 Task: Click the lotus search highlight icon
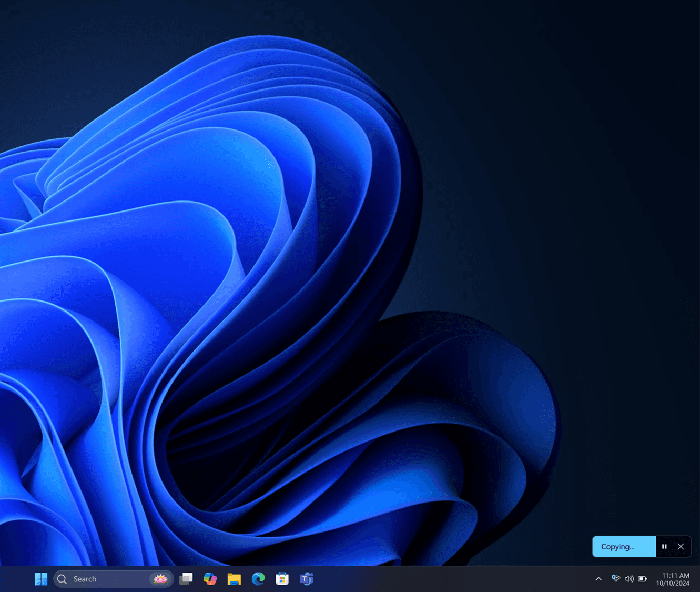pyautogui.click(x=160, y=579)
